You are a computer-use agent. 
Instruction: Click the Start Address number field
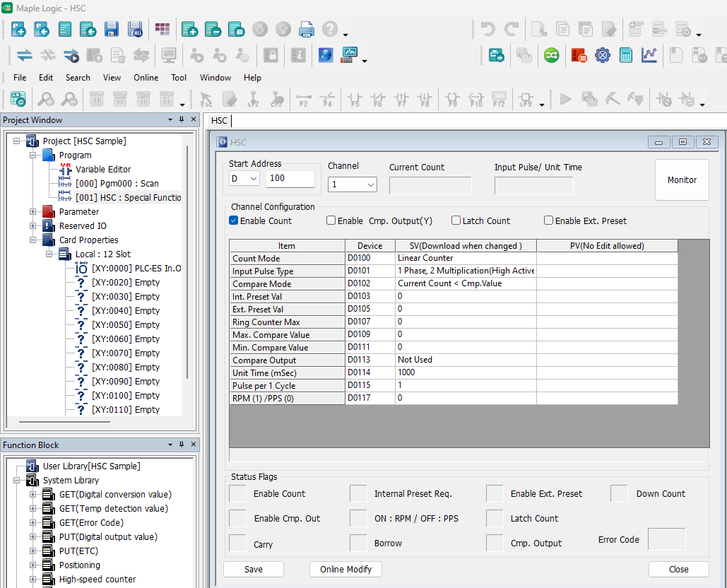coord(290,179)
